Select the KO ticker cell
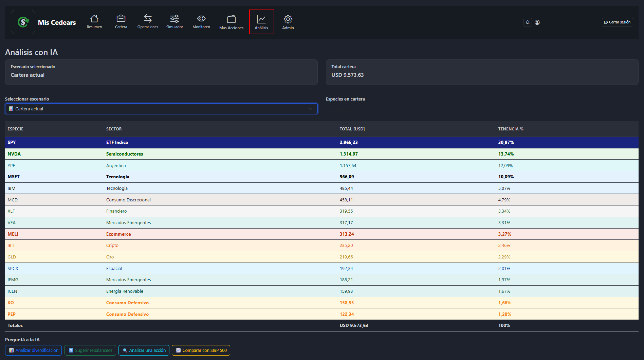Screen dimensions: 644x360 click(x=11, y=303)
